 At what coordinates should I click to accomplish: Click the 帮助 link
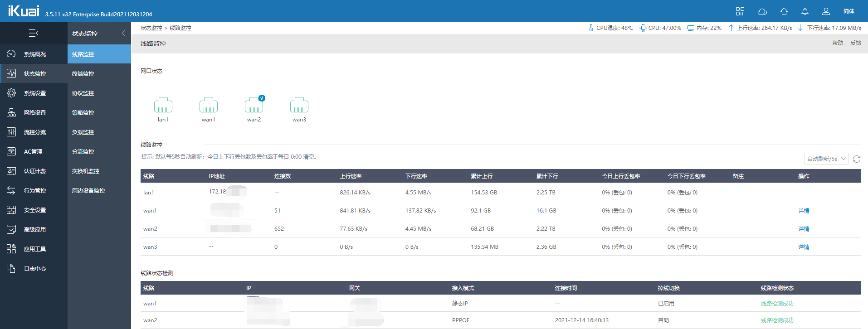(838, 43)
